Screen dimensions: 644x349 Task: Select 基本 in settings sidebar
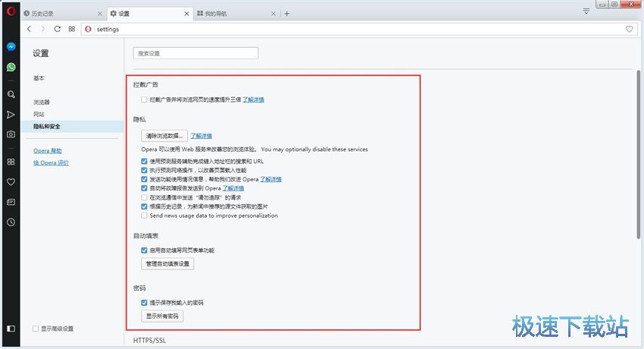coord(39,78)
